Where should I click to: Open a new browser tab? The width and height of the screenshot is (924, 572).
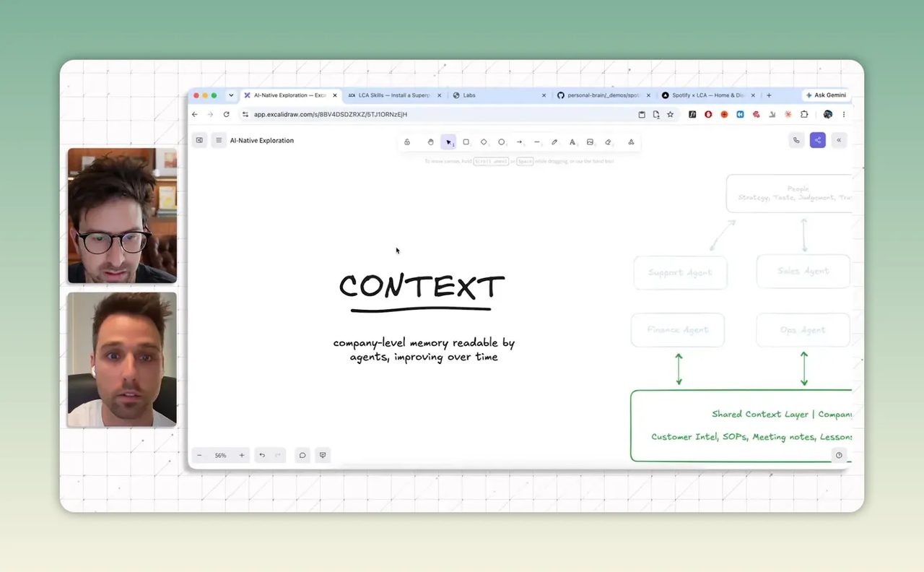point(769,95)
